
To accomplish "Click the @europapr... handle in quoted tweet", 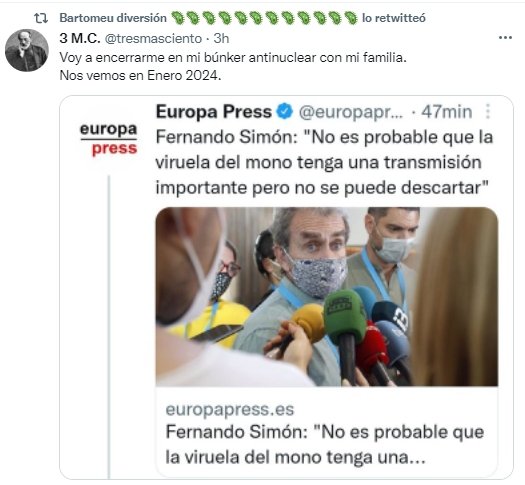I will (351, 112).
